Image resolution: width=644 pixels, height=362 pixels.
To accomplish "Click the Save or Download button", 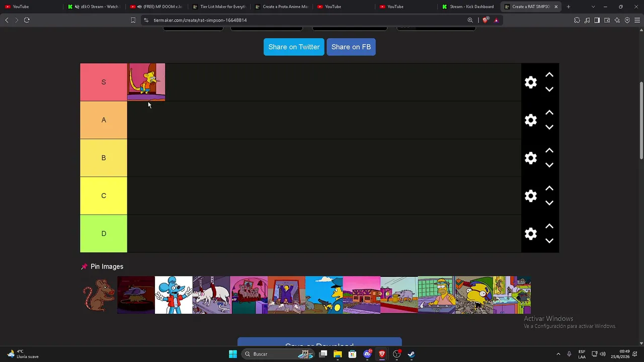I will [x=319, y=341].
